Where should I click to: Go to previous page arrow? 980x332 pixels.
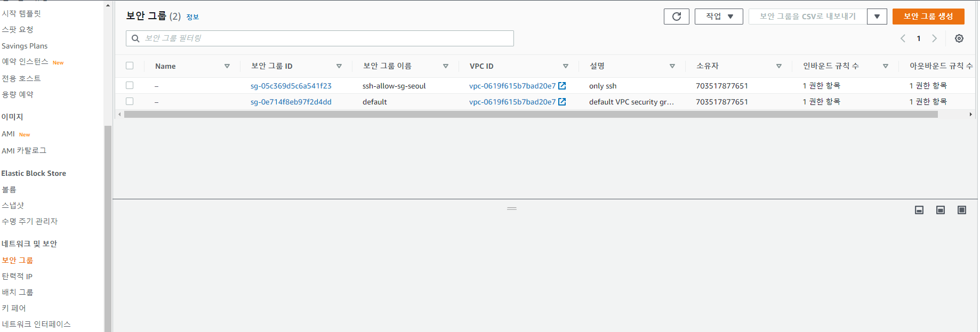click(x=903, y=38)
